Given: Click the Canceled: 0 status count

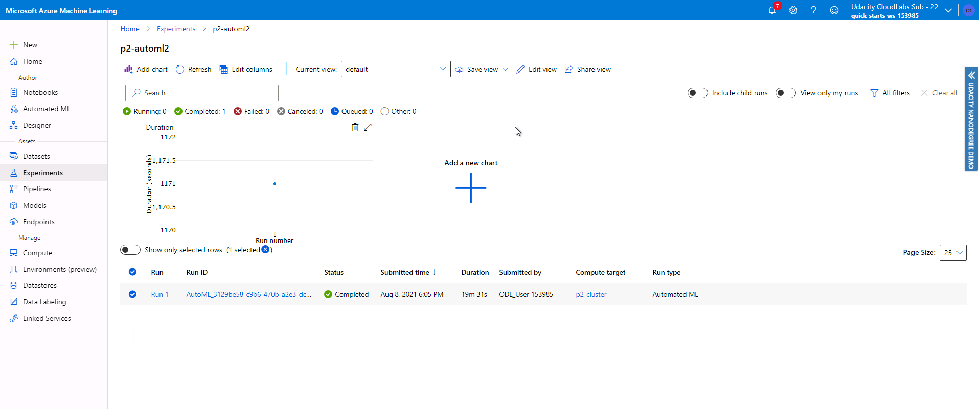Looking at the screenshot, I should 300,111.
